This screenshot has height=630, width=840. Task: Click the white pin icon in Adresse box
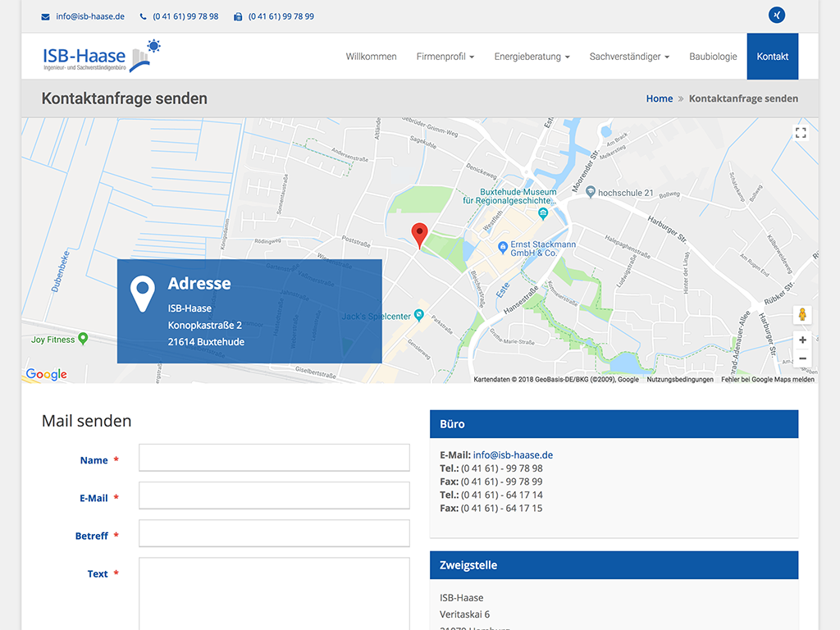coord(143,294)
